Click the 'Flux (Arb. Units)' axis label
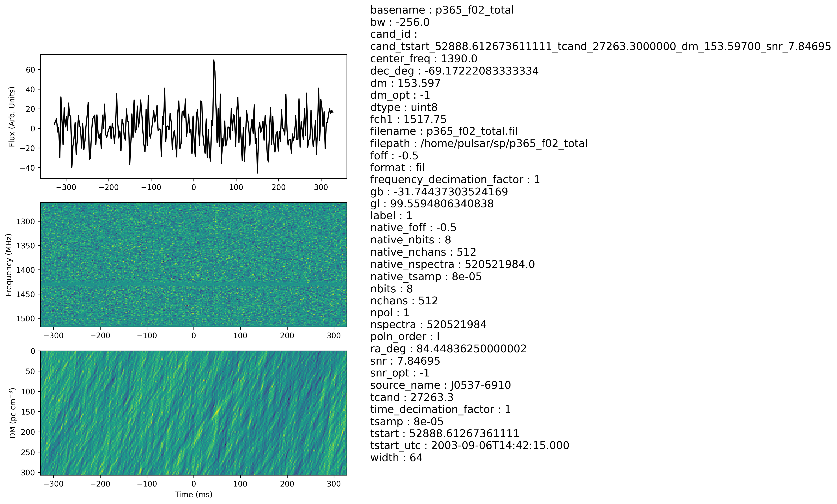The width and height of the screenshot is (837, 504). [x=12, y=116]
